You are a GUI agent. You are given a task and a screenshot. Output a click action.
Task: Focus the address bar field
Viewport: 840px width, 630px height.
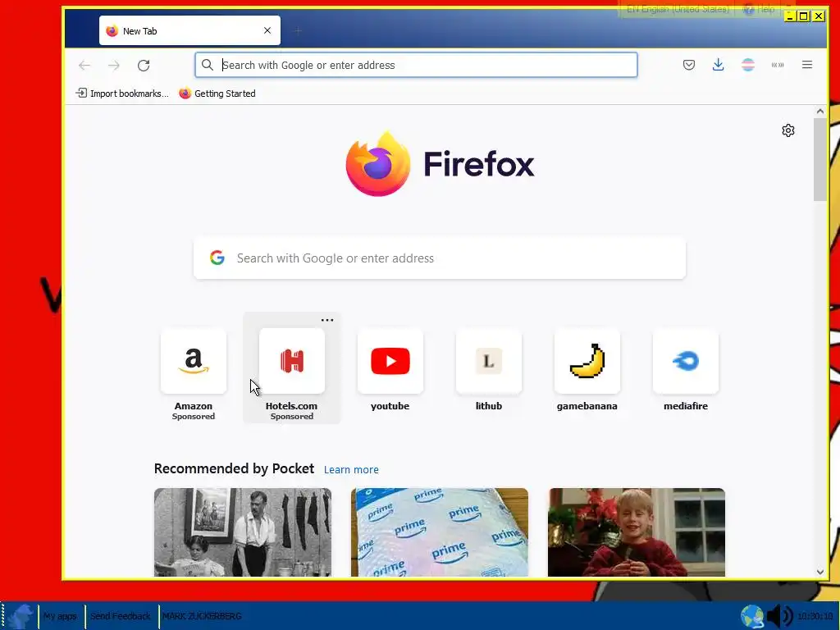tap(416, 65)
